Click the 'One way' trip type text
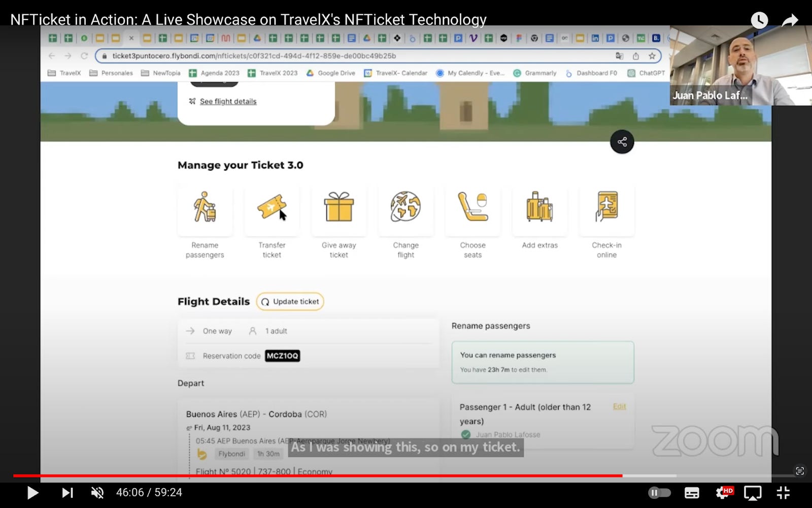This screenshot has width=812, height=508. click(217, 331)
